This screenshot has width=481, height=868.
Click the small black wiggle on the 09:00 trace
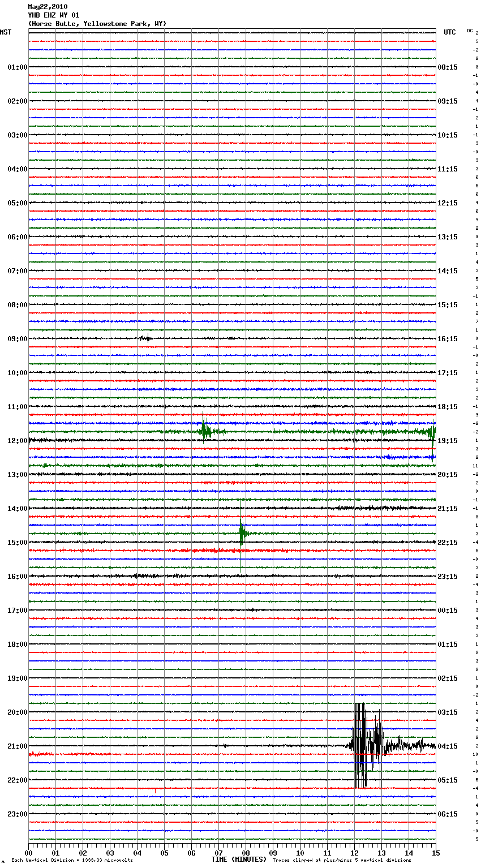tap(145, 338)
